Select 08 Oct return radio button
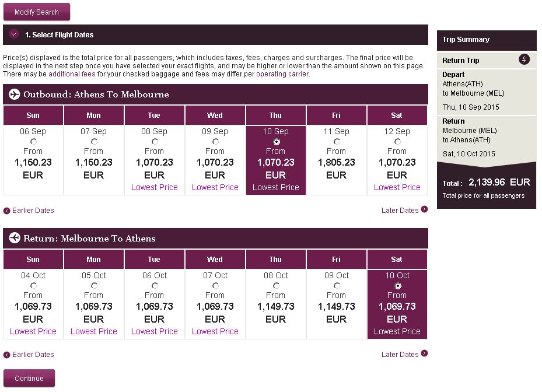The image size is (542, 392). click(x=276, y=285)
